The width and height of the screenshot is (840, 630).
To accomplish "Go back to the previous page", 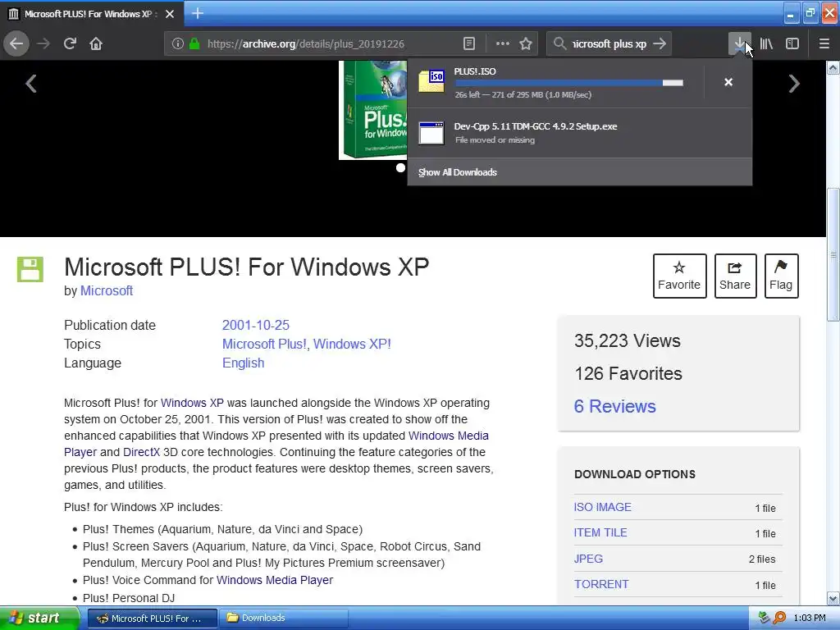I will [x=16, y=44].
